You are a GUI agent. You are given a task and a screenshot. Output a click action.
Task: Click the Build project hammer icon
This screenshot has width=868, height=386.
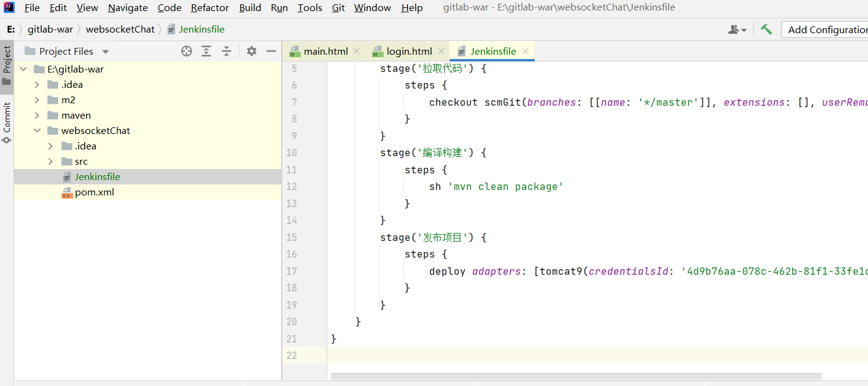click(x=766, y=30)
